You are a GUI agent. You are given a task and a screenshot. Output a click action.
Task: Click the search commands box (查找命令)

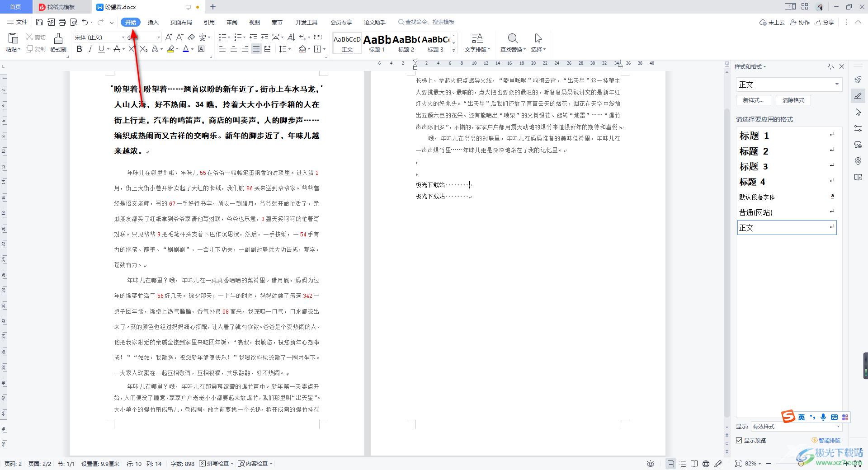click(x=426, y=22)
